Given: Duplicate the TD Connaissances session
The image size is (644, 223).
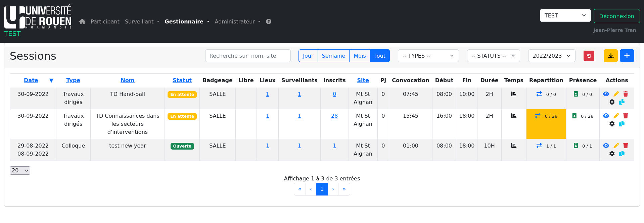Looking at the screenshot, I should [x=622, y=124].
